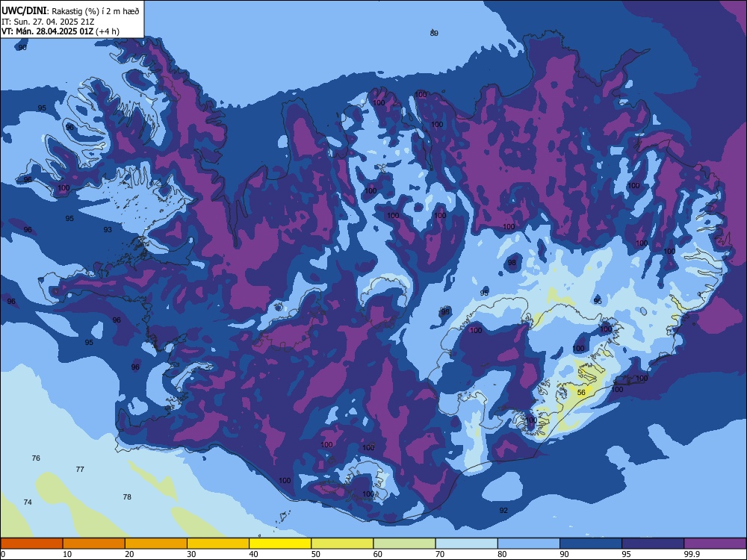Click the "76" humidity value on the map

click(36, 458)
